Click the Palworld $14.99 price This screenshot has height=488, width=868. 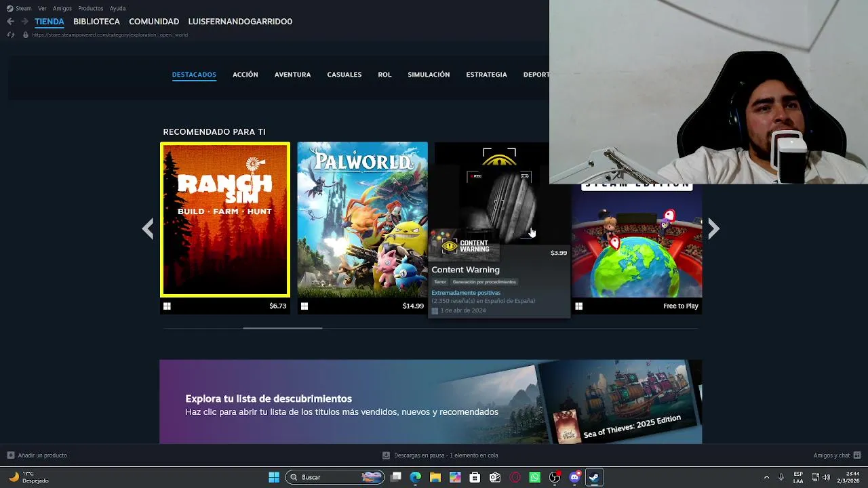pyautogui.click(x=413, y=306)
